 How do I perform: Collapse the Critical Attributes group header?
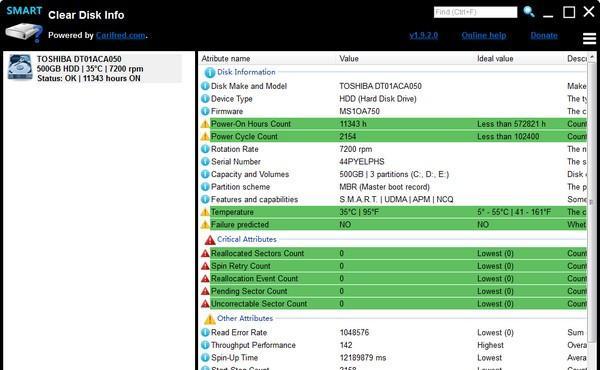(x=246, y=239)
